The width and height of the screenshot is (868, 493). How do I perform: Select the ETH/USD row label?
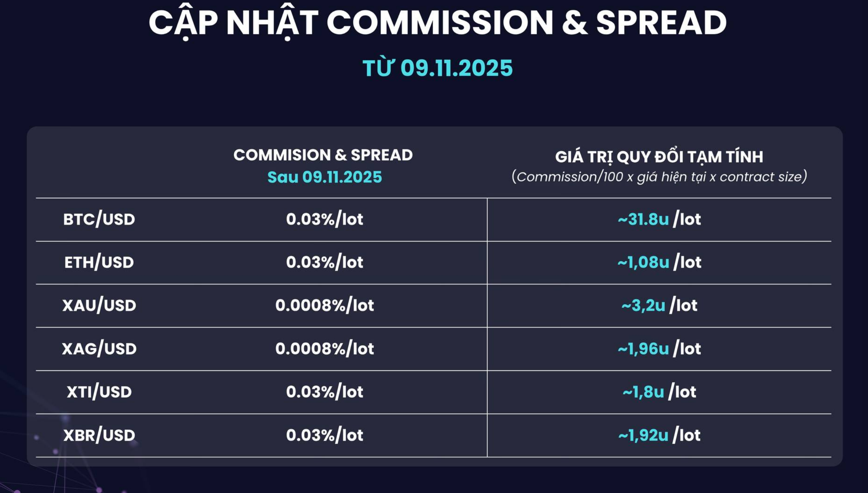tap(99, 262)
